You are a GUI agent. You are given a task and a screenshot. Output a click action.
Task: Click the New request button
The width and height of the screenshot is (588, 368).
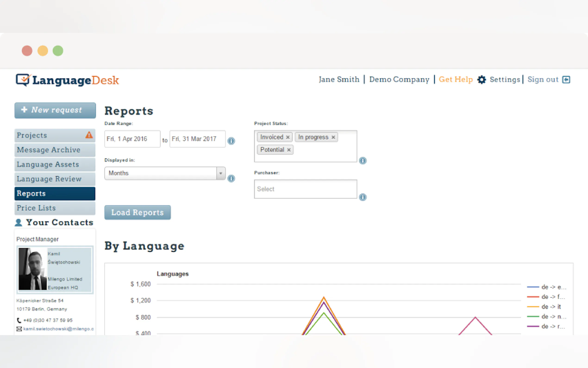[55, 110]
